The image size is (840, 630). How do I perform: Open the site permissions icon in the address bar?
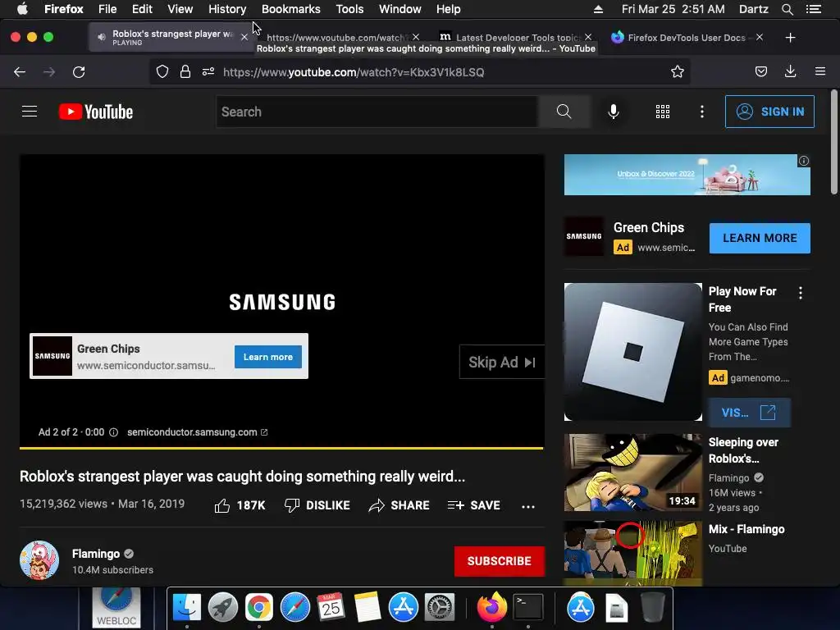208,72
